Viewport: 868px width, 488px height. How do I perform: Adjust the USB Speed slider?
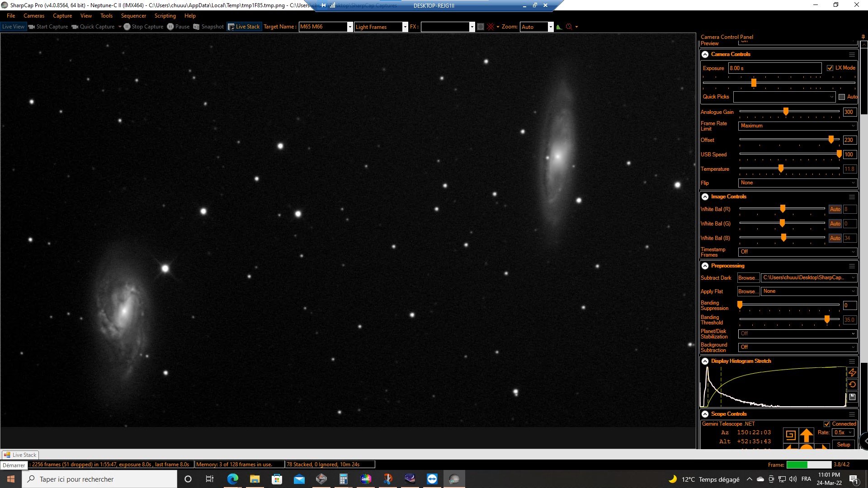pyautogui.click(x=789, y=154)
